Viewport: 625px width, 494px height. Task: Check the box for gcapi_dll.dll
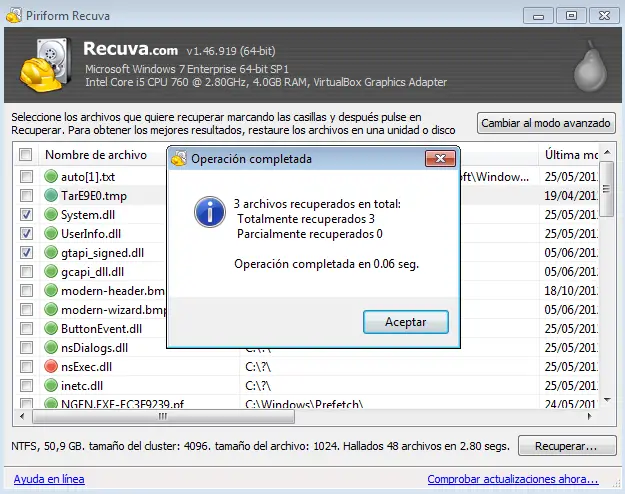[26, 272]
